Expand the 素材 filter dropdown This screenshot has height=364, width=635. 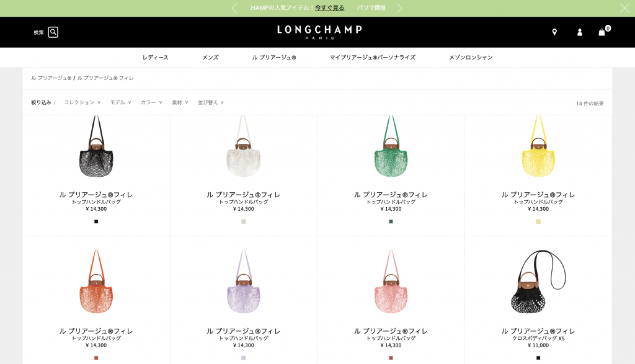180,102
